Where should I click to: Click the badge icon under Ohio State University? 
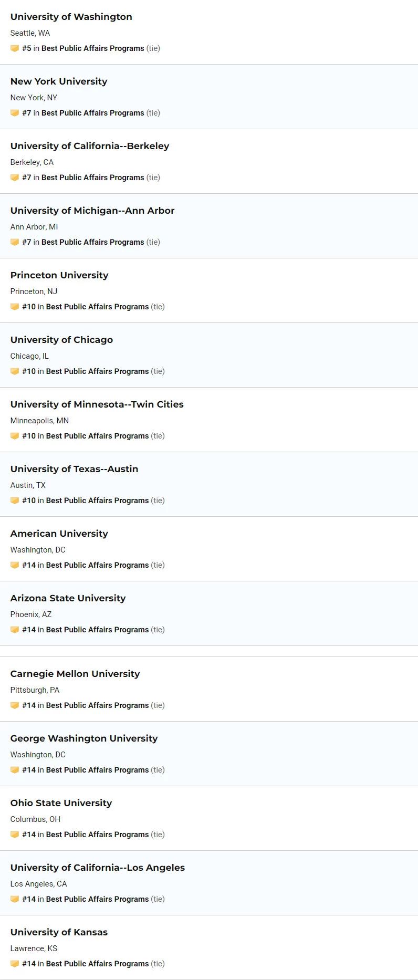coord(15,835)
